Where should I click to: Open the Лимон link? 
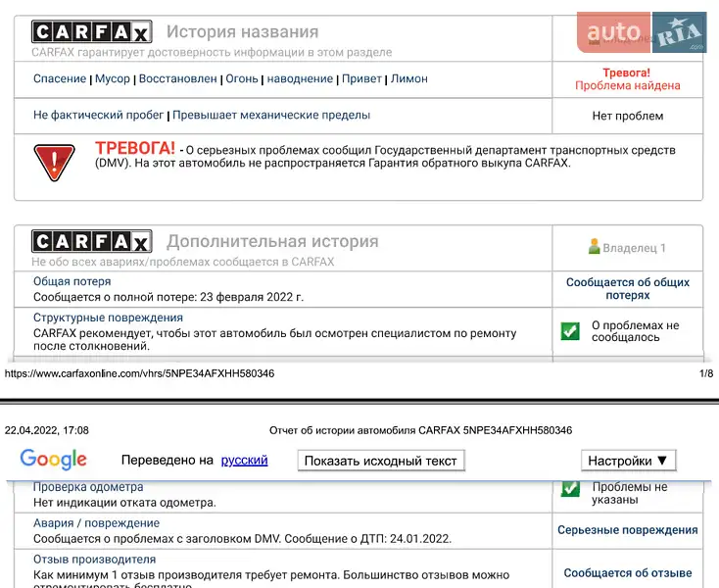(409, 78)
